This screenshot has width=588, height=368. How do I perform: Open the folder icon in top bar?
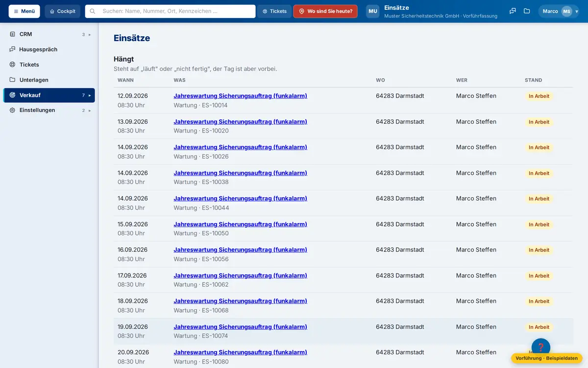527,11
